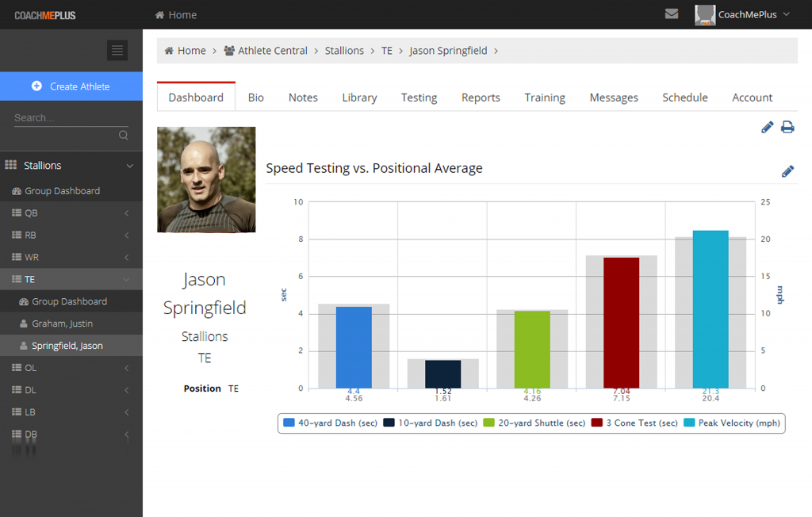Open the envelope messages icon in header
The height and width of the screenshot is (517, 812).
[672, 14]
